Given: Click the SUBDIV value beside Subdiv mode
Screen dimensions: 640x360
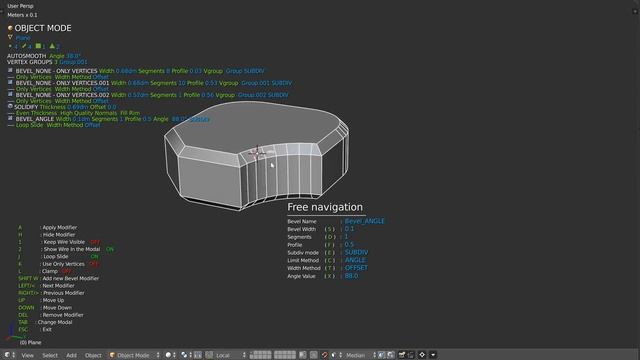Looking at the screenshot, I should tap(356, 252).
